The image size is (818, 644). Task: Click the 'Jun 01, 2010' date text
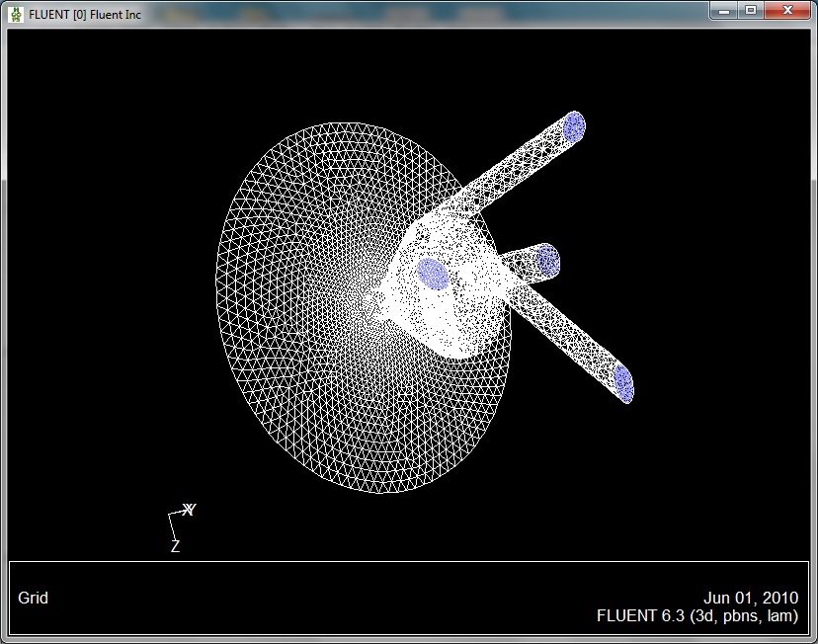point(750,599)
